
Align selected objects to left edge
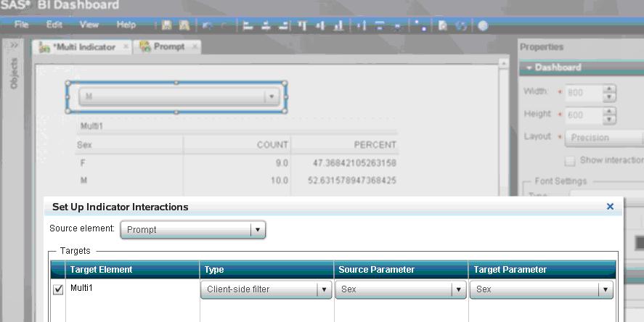(x=248, y=26)
